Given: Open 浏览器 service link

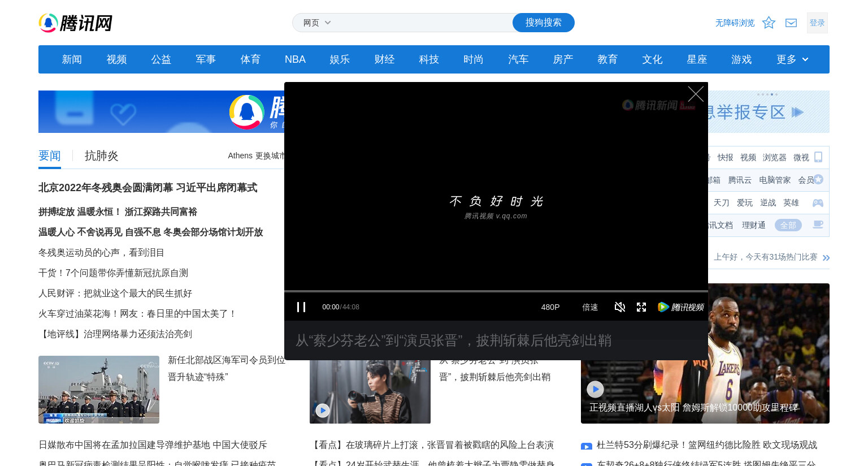Looking at the screenshot, I should (x=774, y=157).
